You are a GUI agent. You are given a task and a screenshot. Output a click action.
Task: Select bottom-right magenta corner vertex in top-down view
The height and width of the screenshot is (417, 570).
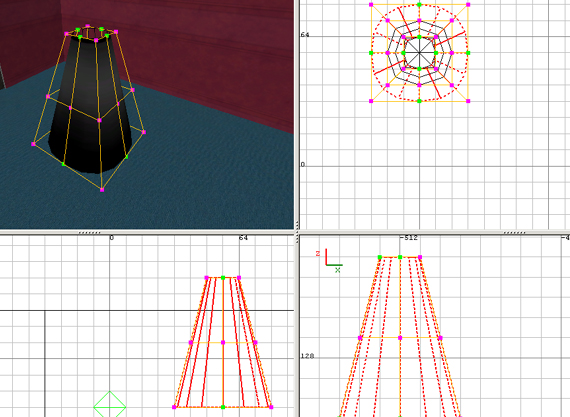tap(468, 101)
